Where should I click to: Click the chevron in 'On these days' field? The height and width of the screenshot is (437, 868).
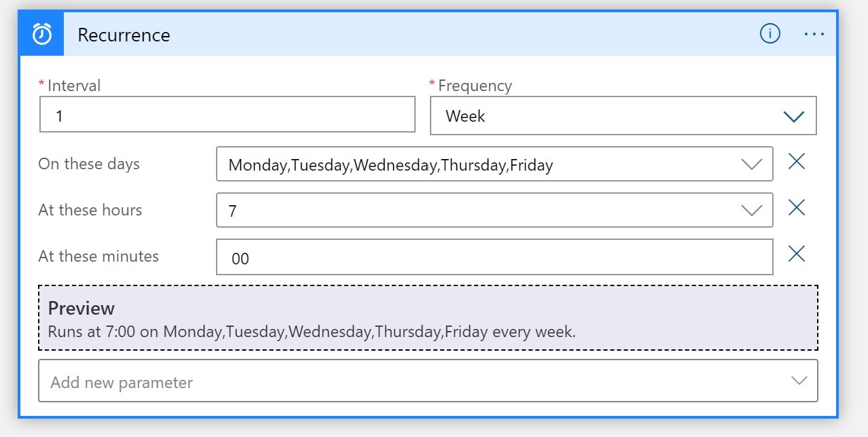pos(752,164)
